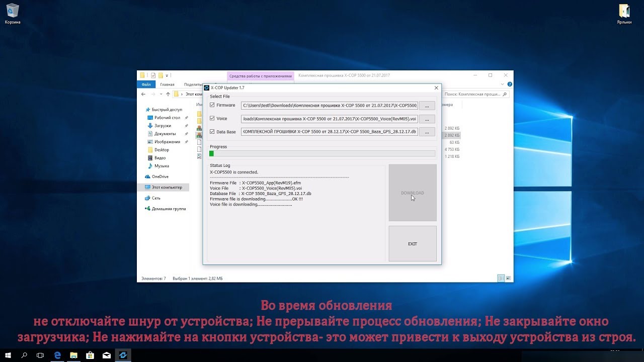Screen dimensions: 644x362
Task: Click the Explorer search magnifier icon
Action: tap(505, 94)
